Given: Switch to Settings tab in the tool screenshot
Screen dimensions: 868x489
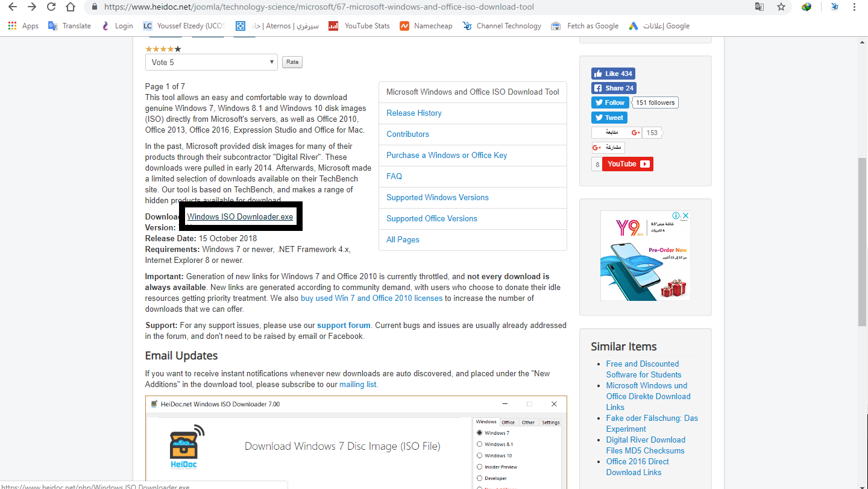Looking at the screenshot, I should (x=550, y=422).
